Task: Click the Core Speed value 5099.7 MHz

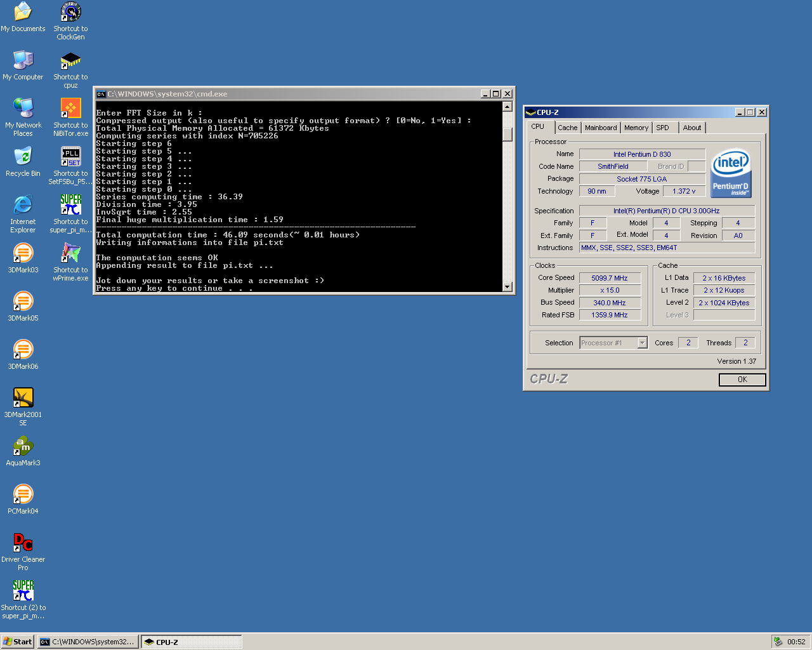Action: (610, 278)
